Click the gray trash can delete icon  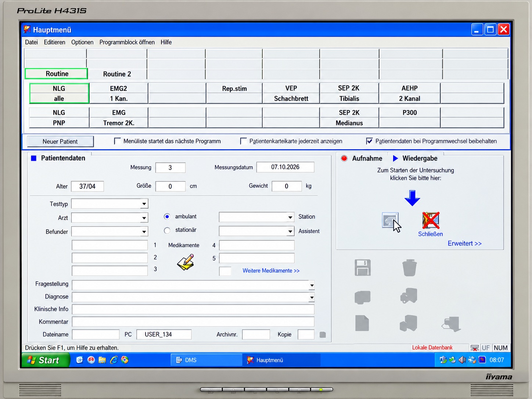(409, 268)
